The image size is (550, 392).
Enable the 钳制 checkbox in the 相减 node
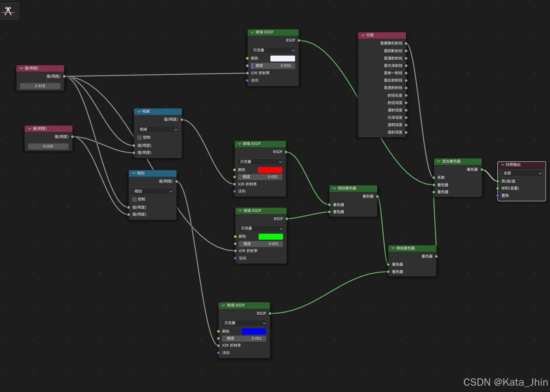pyautogui.click(x=140, y=138)
